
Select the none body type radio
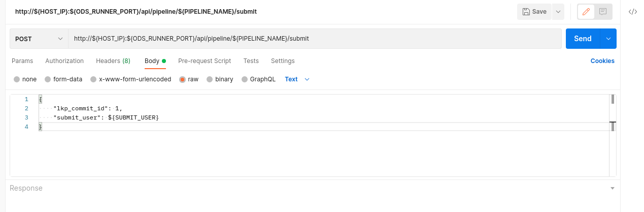17,79
